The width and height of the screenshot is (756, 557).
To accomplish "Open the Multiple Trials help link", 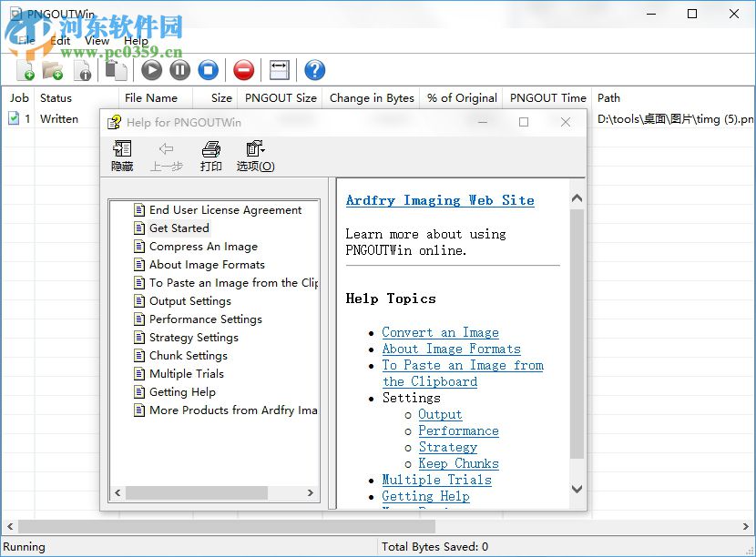I will tap(436, 480).
